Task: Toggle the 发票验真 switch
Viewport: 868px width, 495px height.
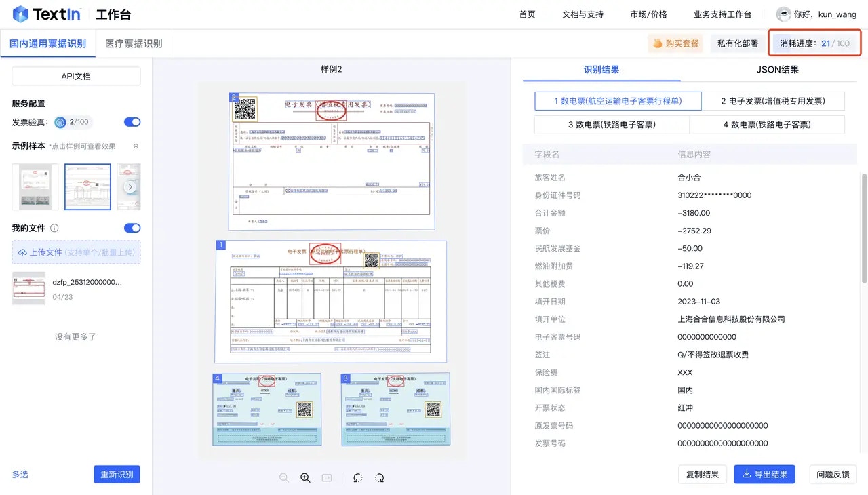Action: (x=132, y=122)
